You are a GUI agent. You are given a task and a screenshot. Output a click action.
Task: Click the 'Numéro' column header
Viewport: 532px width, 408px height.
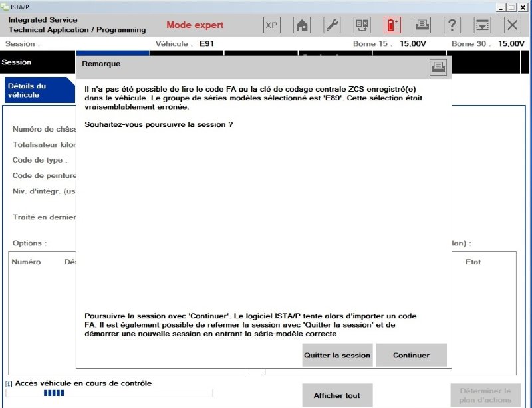pos(26,262)
